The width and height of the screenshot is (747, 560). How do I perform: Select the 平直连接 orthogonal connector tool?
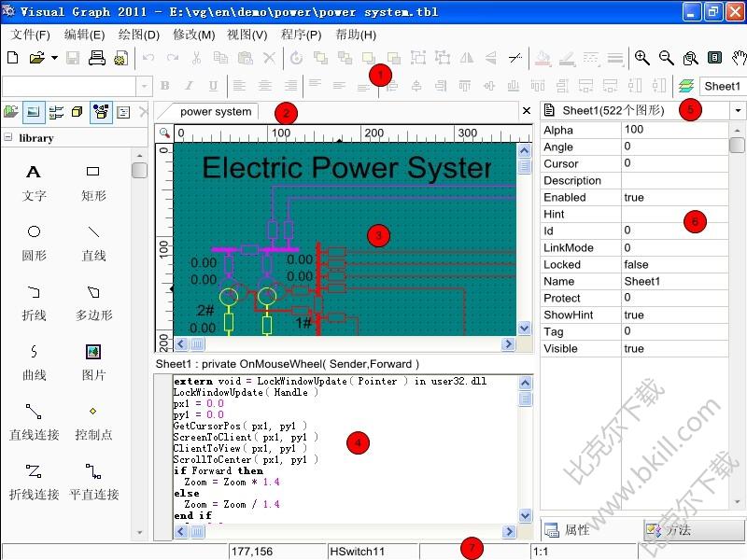pyautogui.click(x=93, y=482)
